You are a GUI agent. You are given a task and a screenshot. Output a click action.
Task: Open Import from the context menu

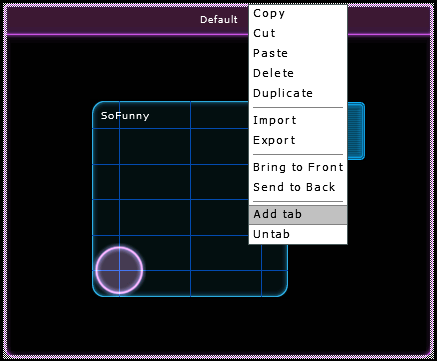click(298, 120)
